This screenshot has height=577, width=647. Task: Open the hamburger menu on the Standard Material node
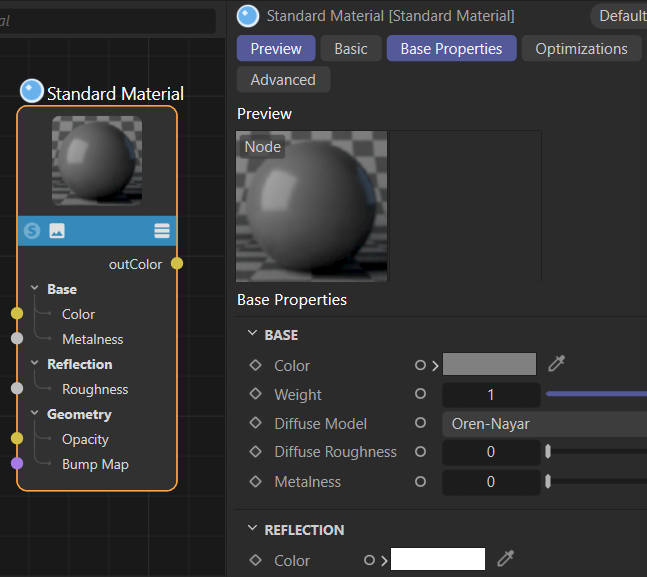tap(162, 231)
